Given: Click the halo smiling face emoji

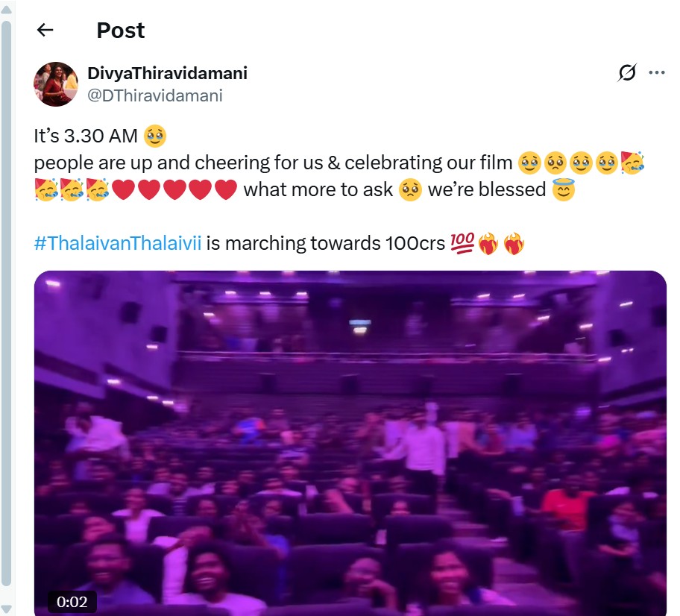Looking at the screenshot, I should tap(563, 189).
